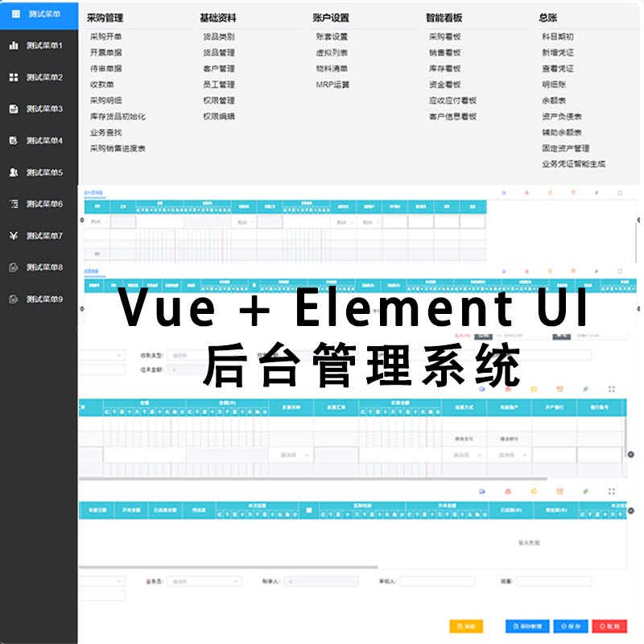Image resolution: width=644 pixels, height=644 pixels.
Task: Open 物料清单
Action: tap(332, 68)
